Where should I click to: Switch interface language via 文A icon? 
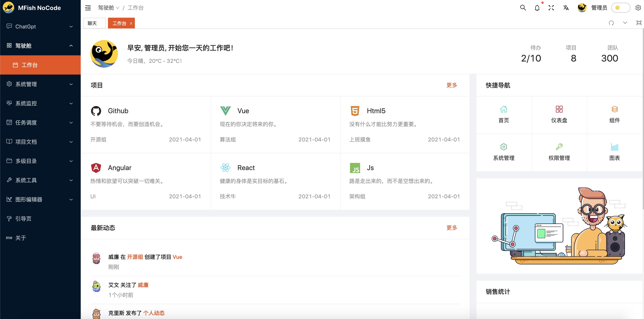566,8
